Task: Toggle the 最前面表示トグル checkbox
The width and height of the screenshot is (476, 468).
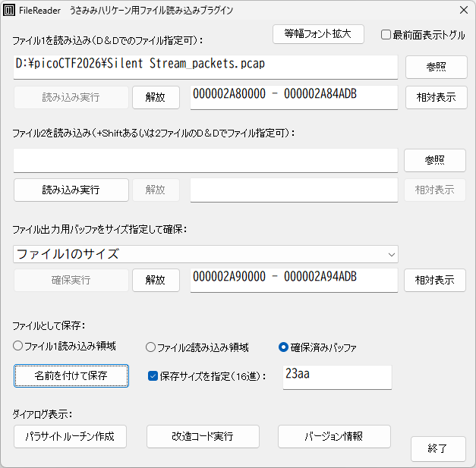Action: pos(386,35)
